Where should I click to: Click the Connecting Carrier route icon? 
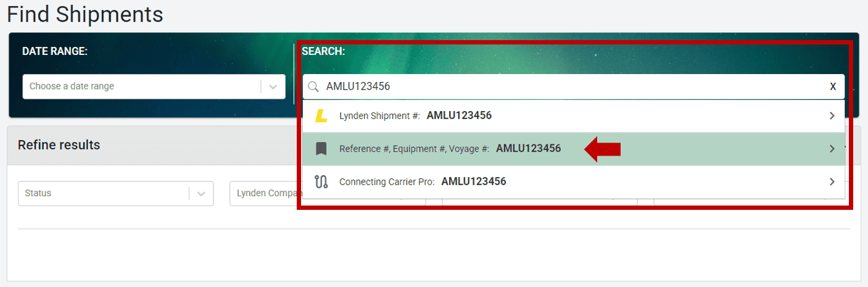click(321, 181)
